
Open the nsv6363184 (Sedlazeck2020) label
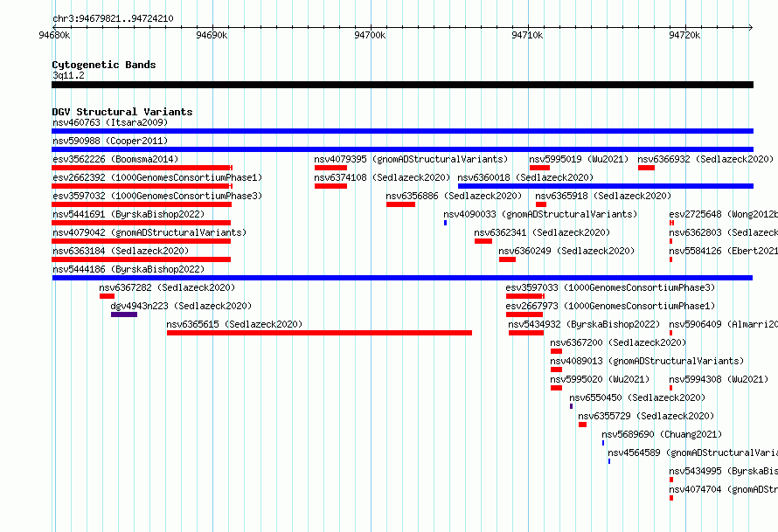coord(121,251)
